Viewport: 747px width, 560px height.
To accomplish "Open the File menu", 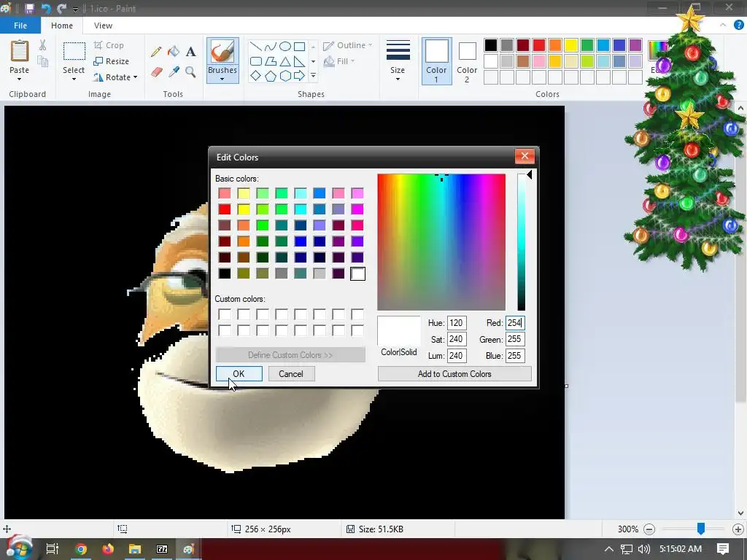I will (x=20, y=26).
